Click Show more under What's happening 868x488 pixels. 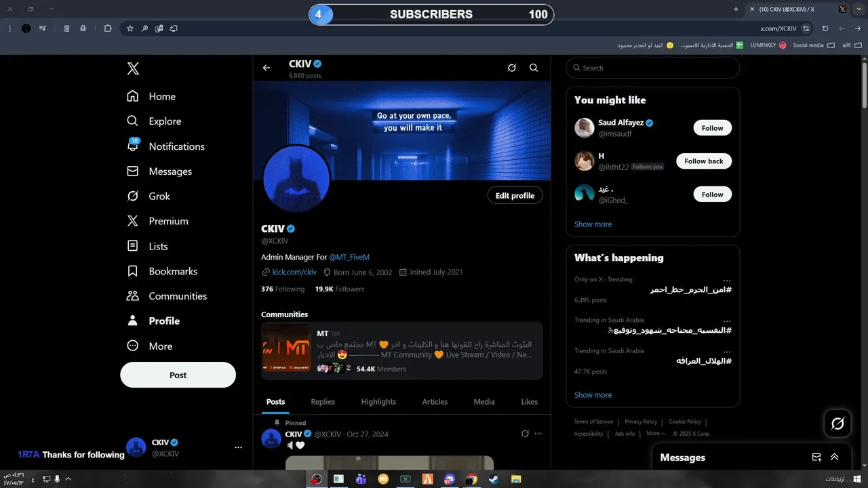[x=593, y=395]
